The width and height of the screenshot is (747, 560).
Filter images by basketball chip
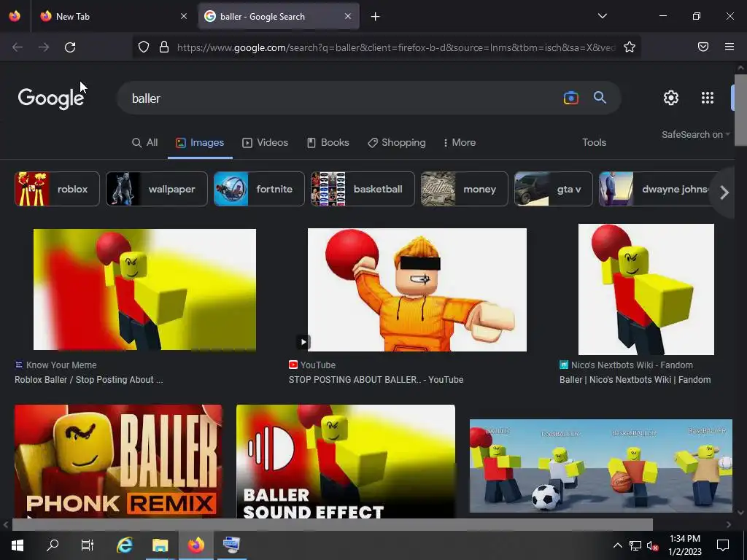click(363, 189)
